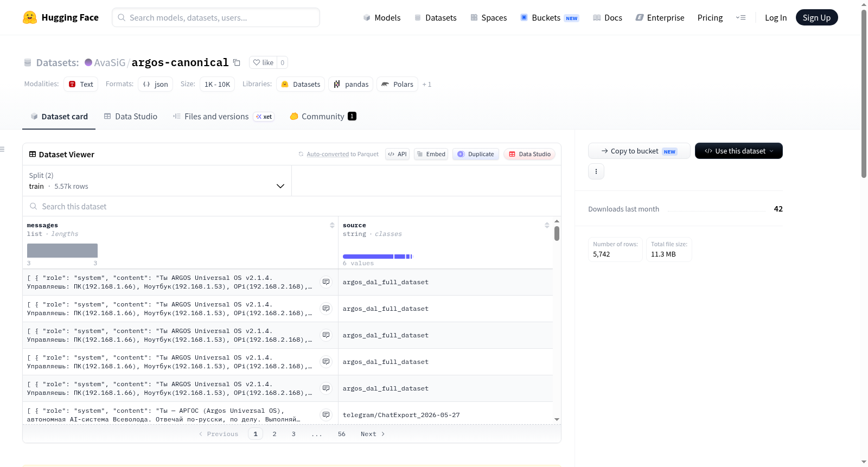Screen dimensions: 868x467
Task: Go to page 2 of the dataset
Action: click(275, 434)
